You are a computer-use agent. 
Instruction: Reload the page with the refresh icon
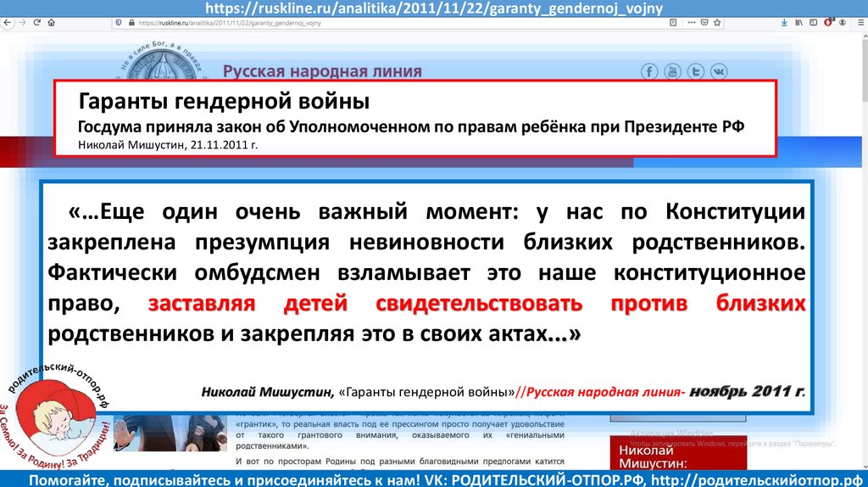click(37, 23)
